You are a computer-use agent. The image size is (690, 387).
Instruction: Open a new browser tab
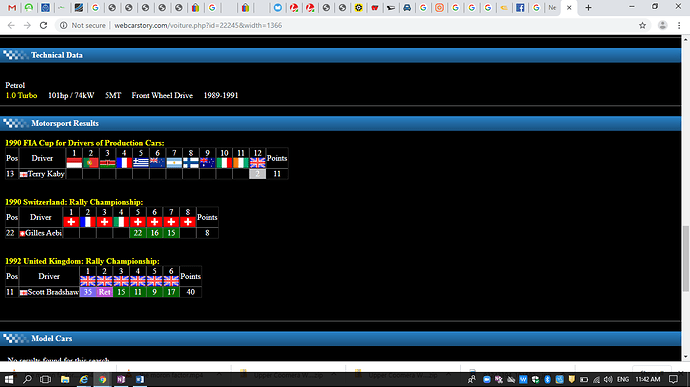[588, 7]
